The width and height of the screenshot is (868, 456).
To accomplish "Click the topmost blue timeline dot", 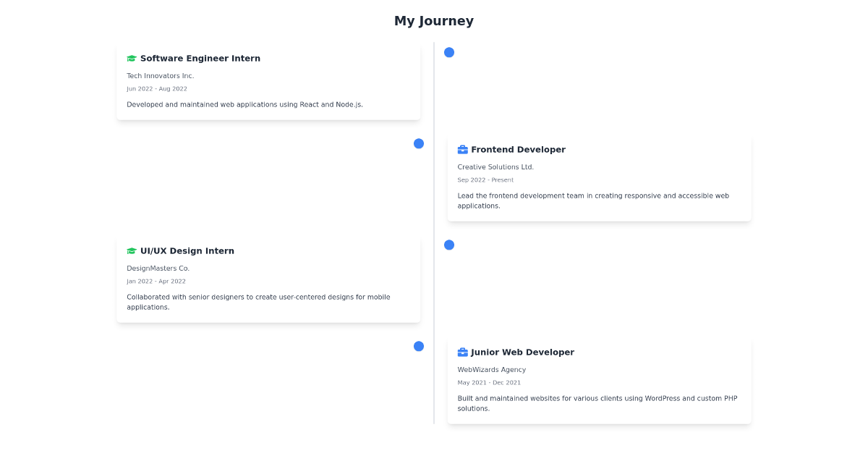I will pyautogui.click(x=449, y=52).
